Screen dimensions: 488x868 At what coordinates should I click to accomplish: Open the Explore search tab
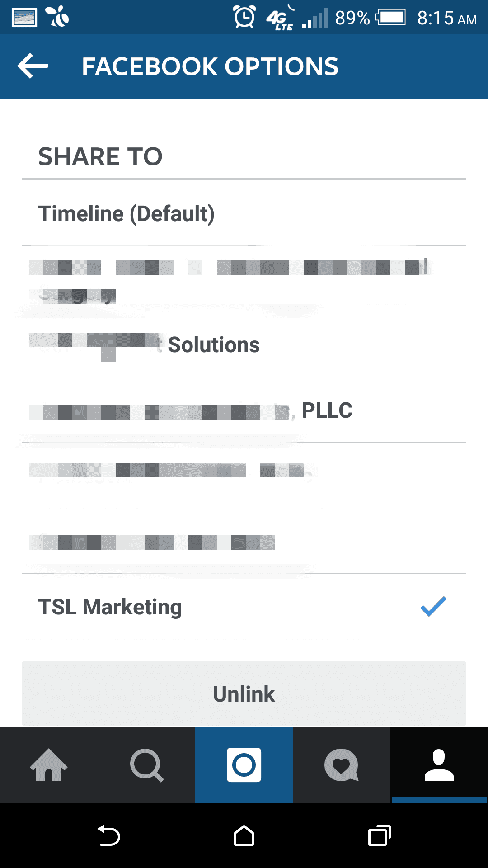pos(146,765)
